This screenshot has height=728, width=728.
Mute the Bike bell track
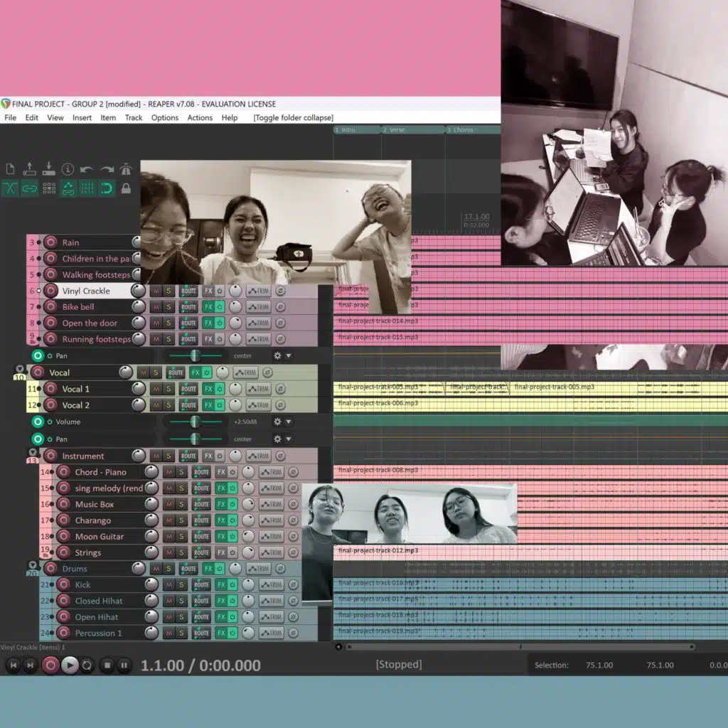[x=156, y=307]
